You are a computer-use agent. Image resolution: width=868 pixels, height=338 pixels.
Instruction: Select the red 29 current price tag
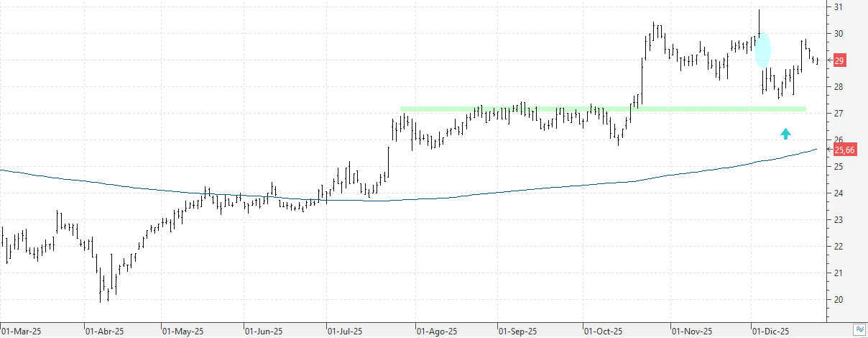[x=839, y=60]
